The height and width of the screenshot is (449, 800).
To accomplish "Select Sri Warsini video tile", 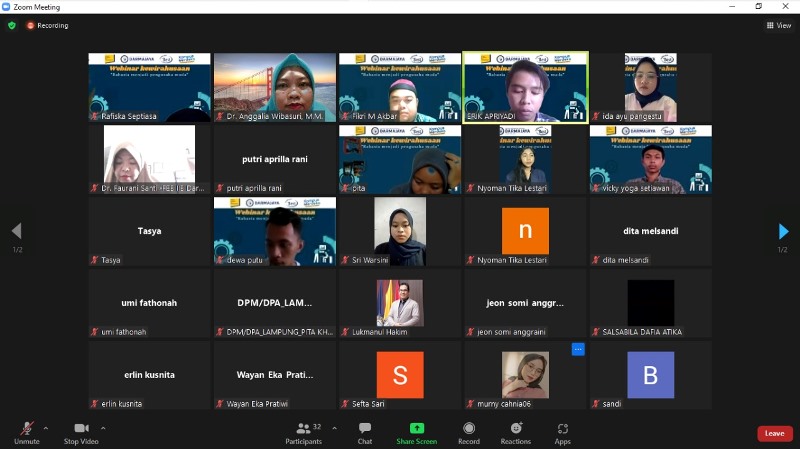I will click(x=400, y=231).
